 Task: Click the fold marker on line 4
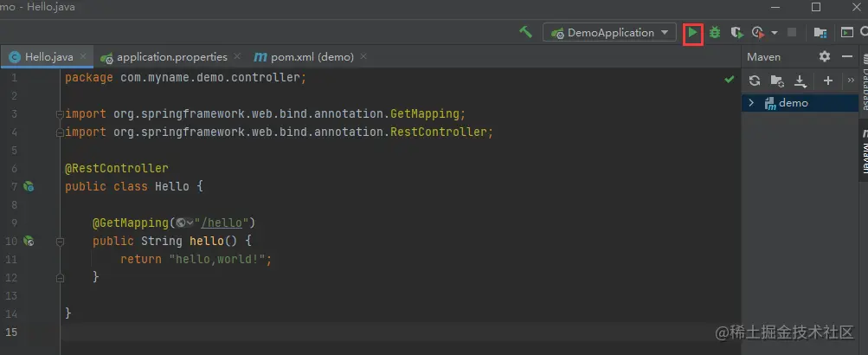pos(60,133)
